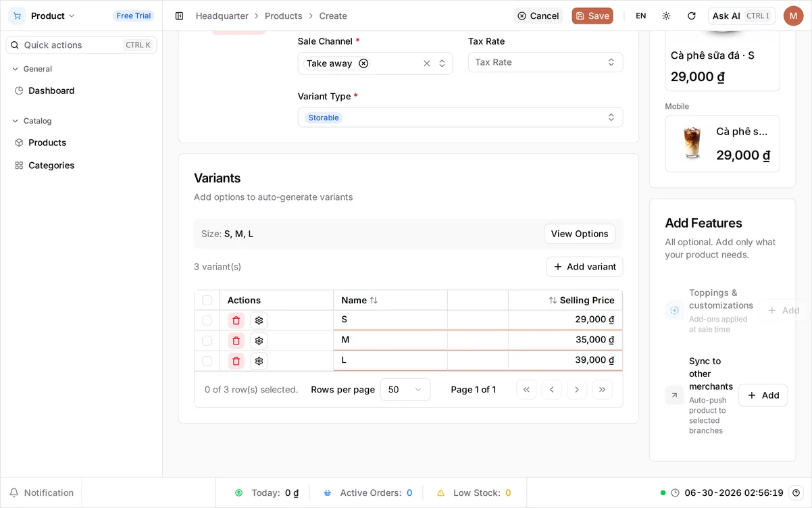Go to last page of variants
Screen dimensions: 812x508
click(602, 389)
